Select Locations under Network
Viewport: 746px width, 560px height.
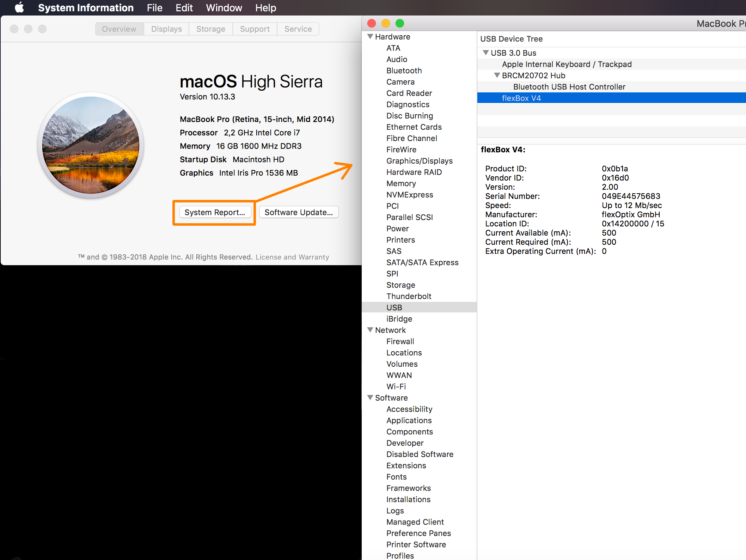tap(404, 353)
